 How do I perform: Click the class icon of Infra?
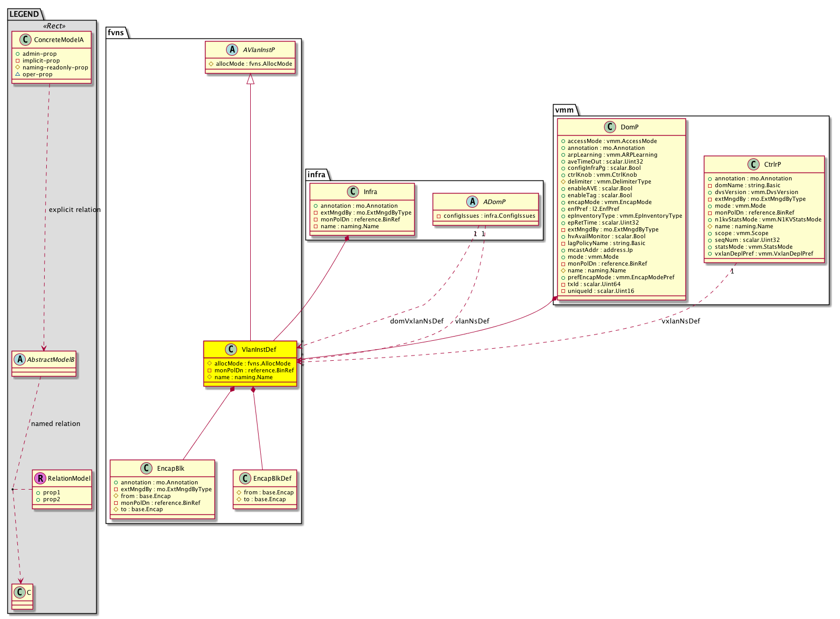353,192
